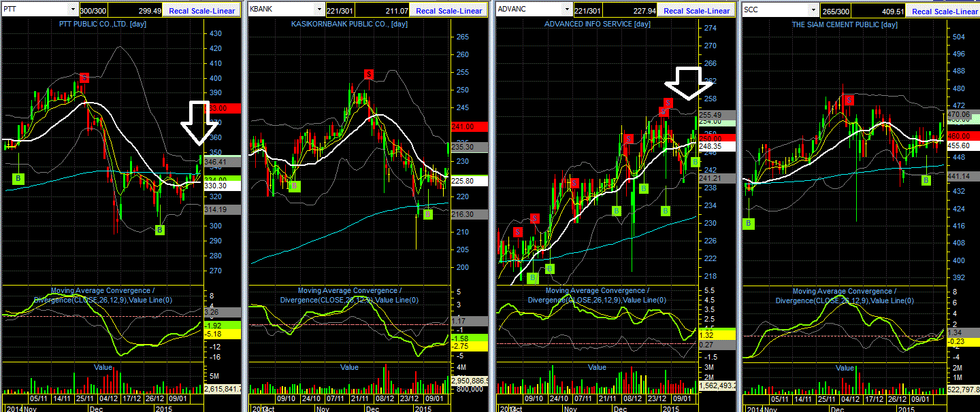This screenshot has height=412, width=980.
Task: Click the 225.80 white price label on KBANK
Action: (x=470, y=181)
